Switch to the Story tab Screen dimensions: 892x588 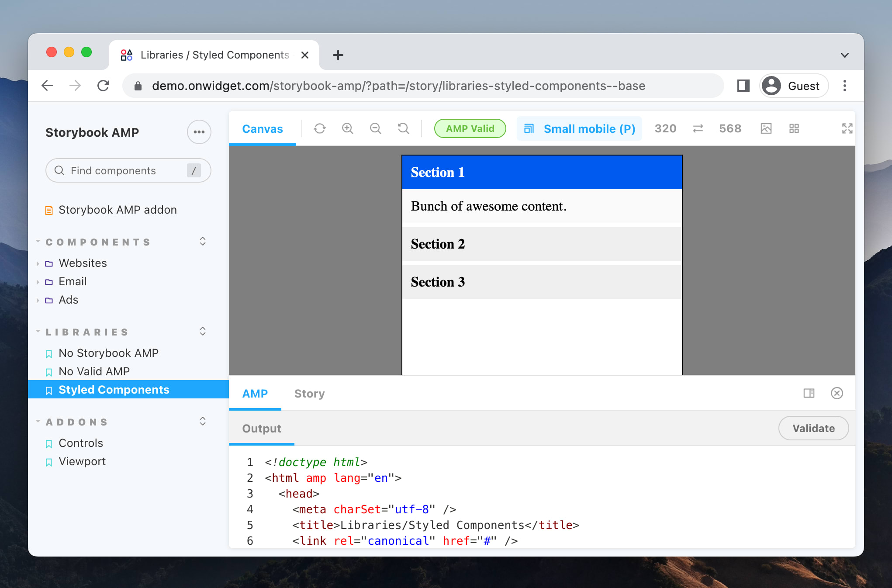(309, 393)
